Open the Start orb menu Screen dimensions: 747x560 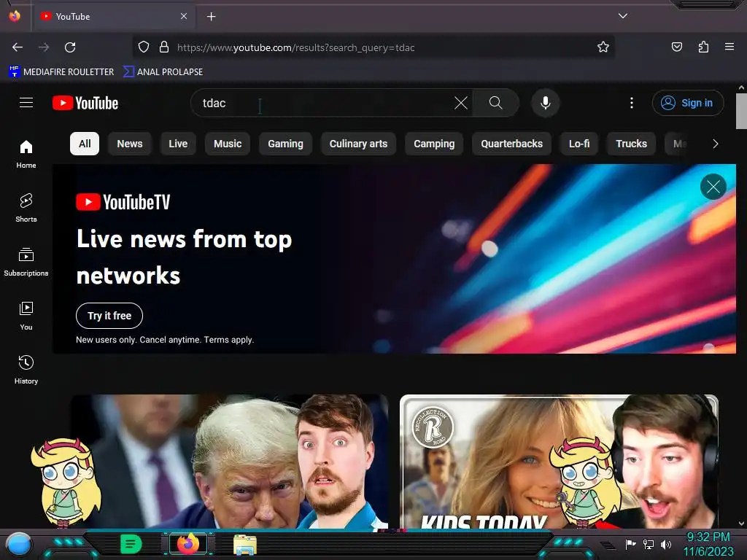click(x=18, y=545)
